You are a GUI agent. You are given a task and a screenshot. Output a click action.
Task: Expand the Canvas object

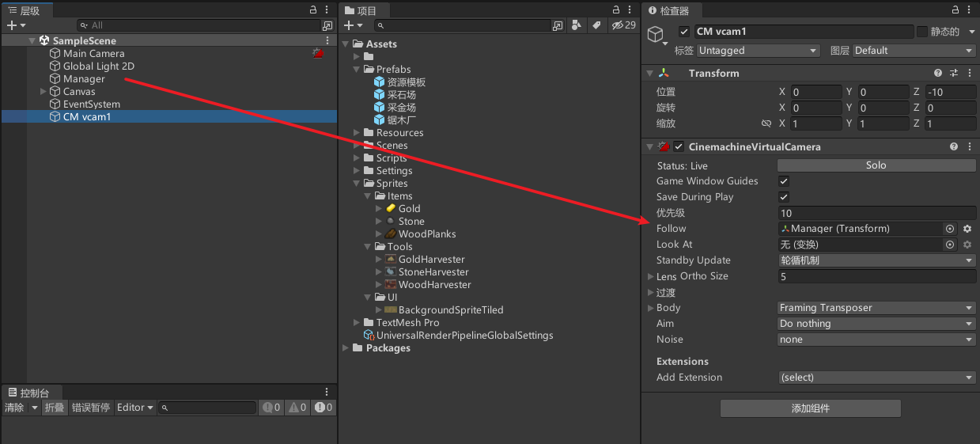pyautogui.click(x=44, y=91)
